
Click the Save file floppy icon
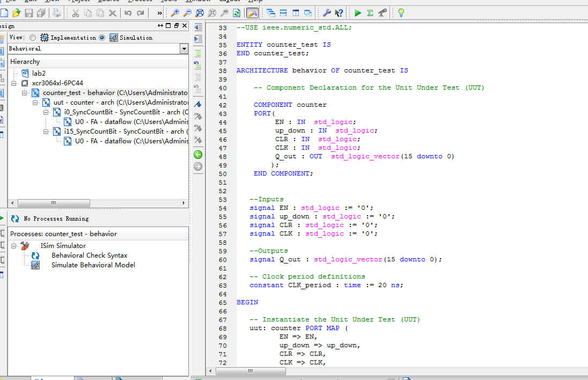(x=30, y=13)
